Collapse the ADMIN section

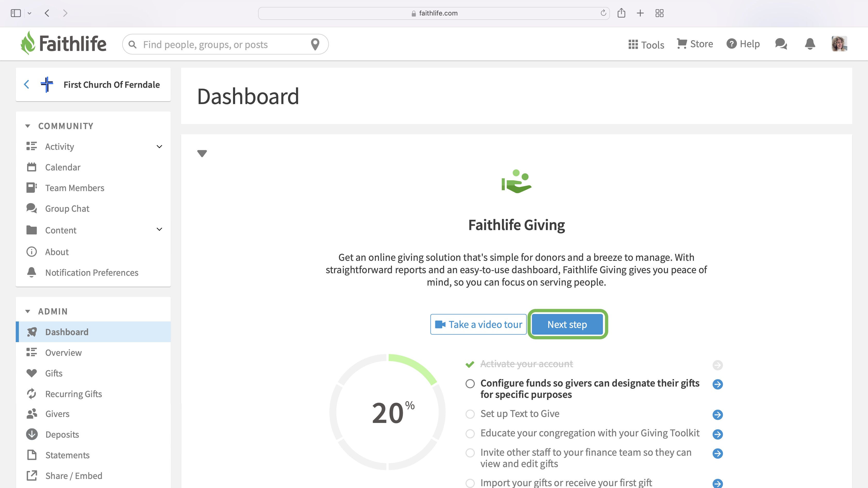point(28,311)
